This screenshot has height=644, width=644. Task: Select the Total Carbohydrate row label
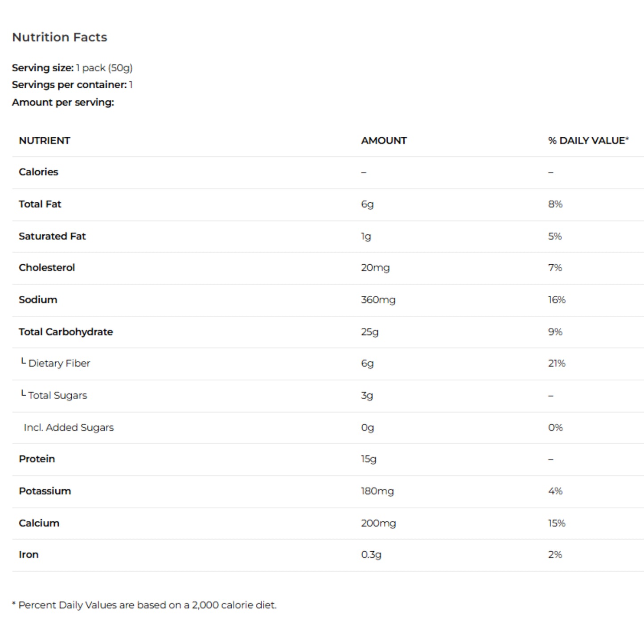click(x=66, y=332)
